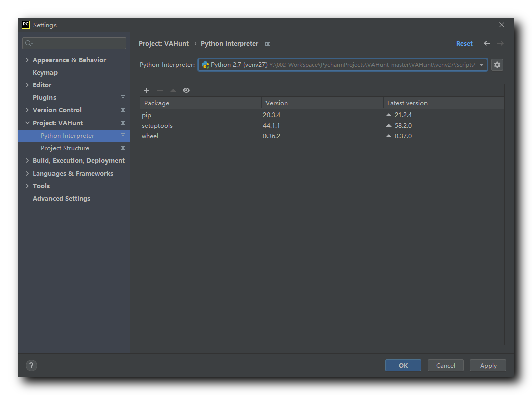Sort by Latest version column header

[x=444, y=103]
